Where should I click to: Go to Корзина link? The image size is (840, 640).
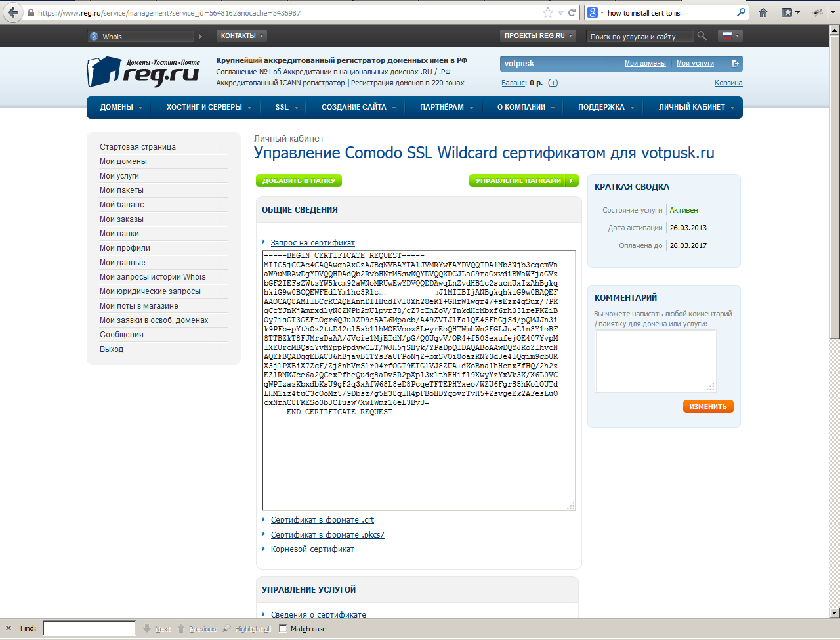coord(728,83)
